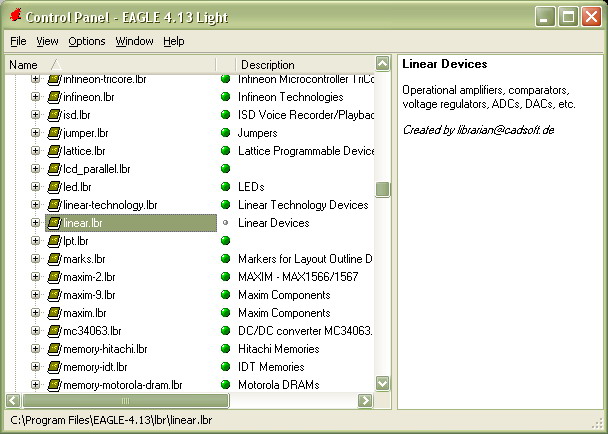608x434 pixels.
Task: Click the led.lbr library book icon
Action: pos(54,187)
